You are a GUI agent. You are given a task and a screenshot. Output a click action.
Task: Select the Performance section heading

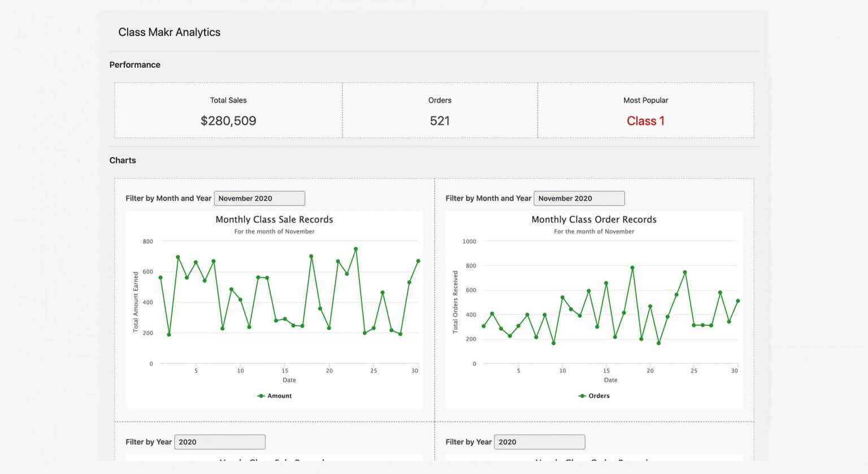134,65
